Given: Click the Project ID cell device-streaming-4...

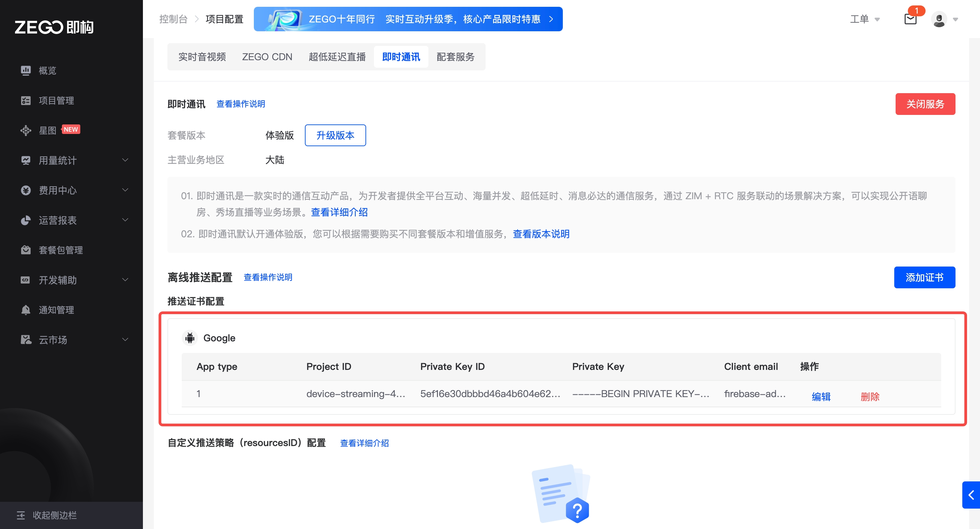Looking at the screenshot, I should pyautogui.click(x=356, y=394).
